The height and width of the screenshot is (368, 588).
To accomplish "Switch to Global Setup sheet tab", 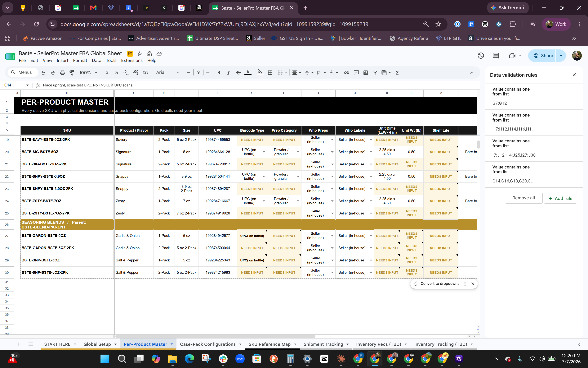I will pyautogui.click(x=97, y=344).
